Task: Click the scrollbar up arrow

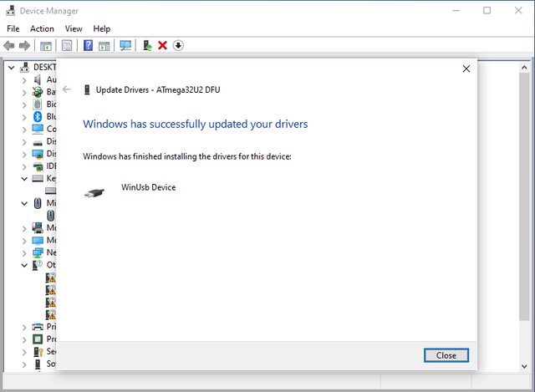Action: pos(524,68)
